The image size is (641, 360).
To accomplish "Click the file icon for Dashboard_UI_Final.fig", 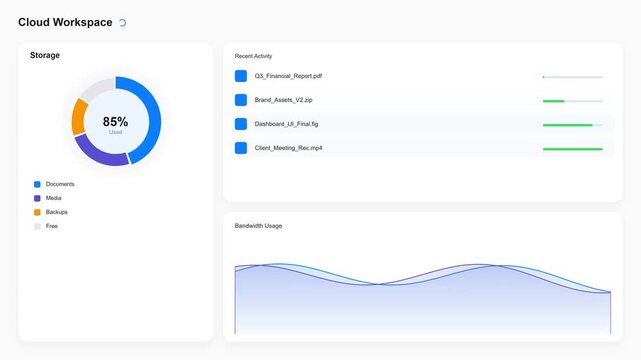I will 241,124.
